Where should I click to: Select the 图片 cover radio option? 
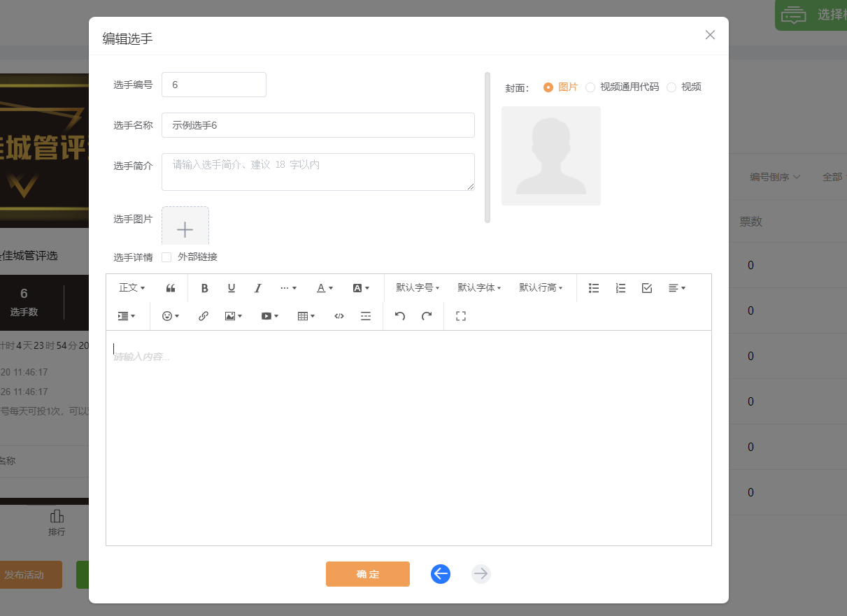548,87
